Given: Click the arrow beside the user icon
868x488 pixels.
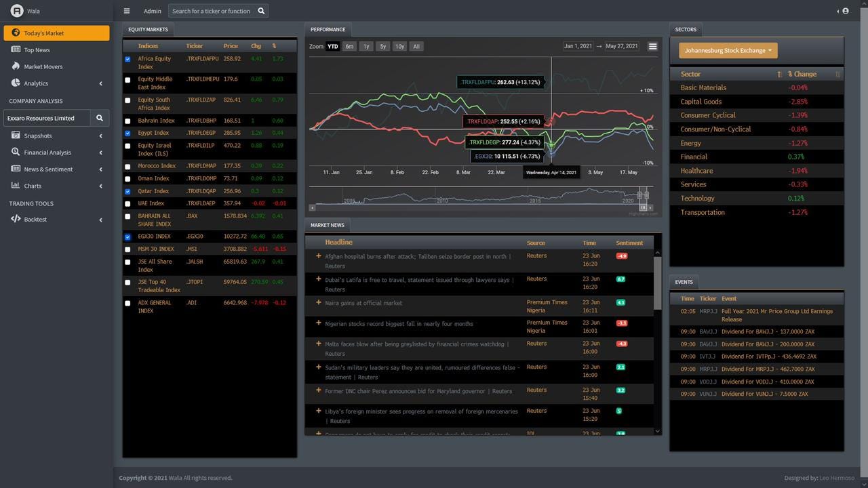Looking at the screenshot, I should [x=838, y=11].
